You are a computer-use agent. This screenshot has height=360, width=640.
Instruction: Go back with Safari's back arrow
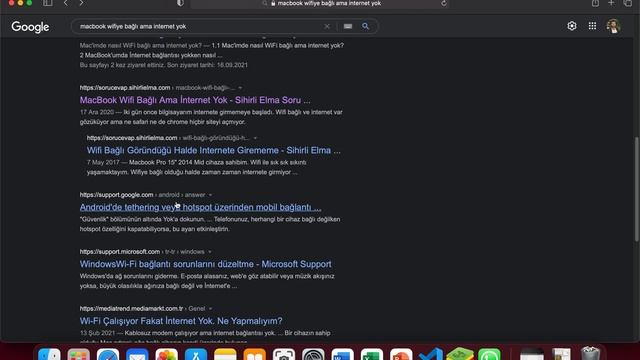click(x=66, y=3)
